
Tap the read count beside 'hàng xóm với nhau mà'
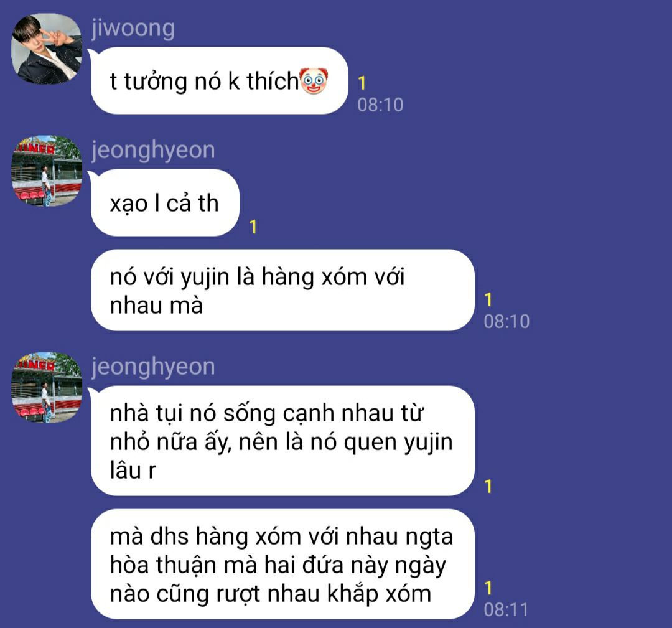point(488,299)
